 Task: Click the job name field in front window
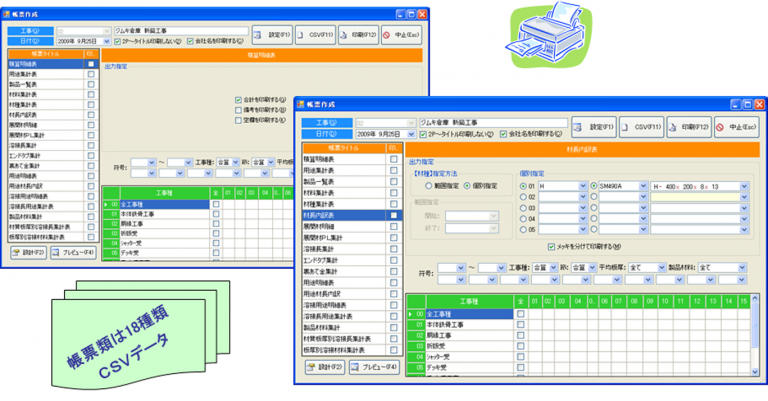coord(493,122)
